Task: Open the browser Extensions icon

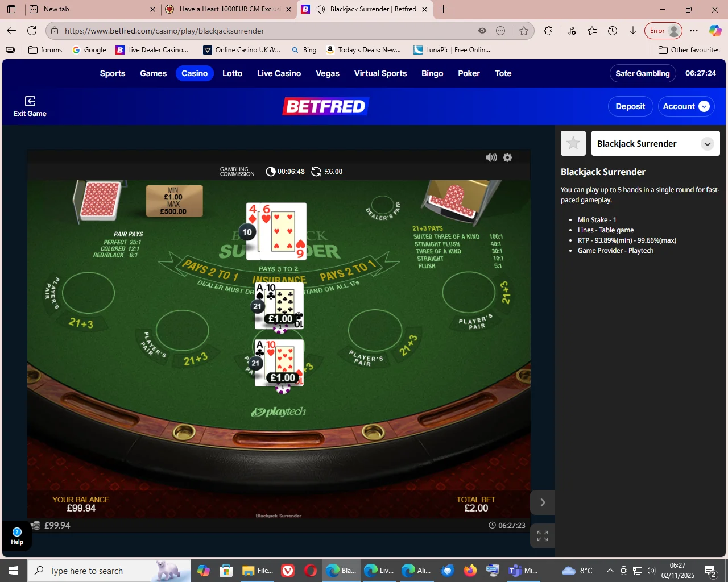Action: [548, 31]
